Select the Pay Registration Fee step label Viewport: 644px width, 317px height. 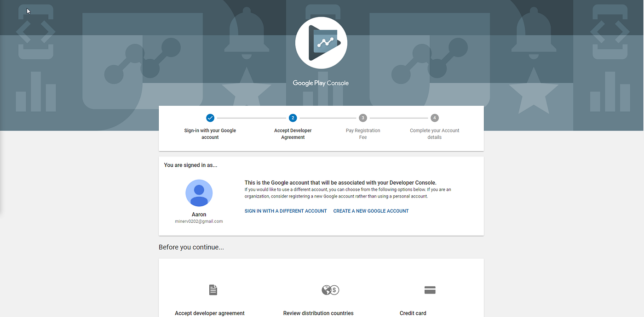(x=363, y=134)
